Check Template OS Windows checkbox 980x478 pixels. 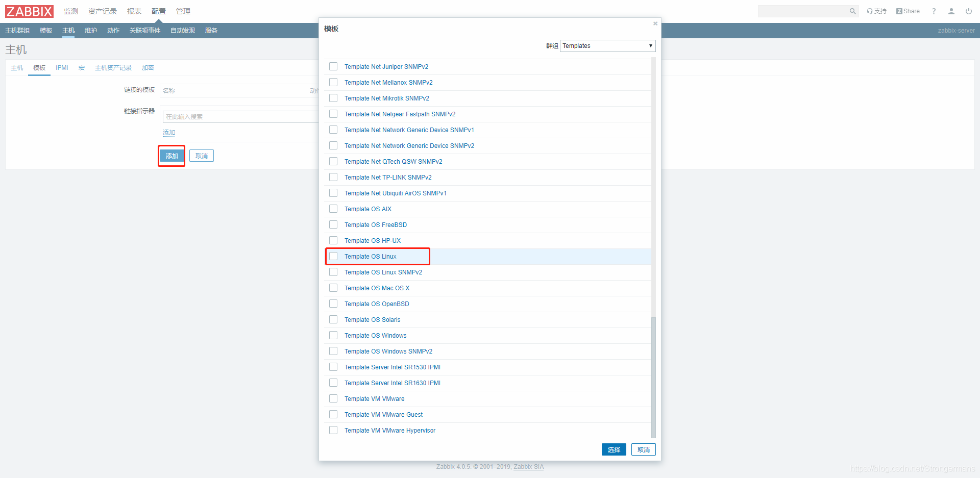click(x=333, y=335)
